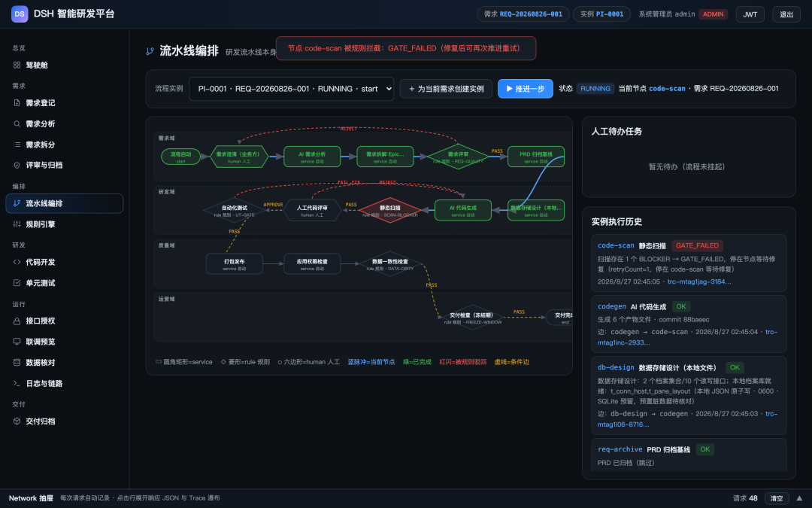
Task: Click the 评审与归档 shield icon
Action: coord(17,166)
